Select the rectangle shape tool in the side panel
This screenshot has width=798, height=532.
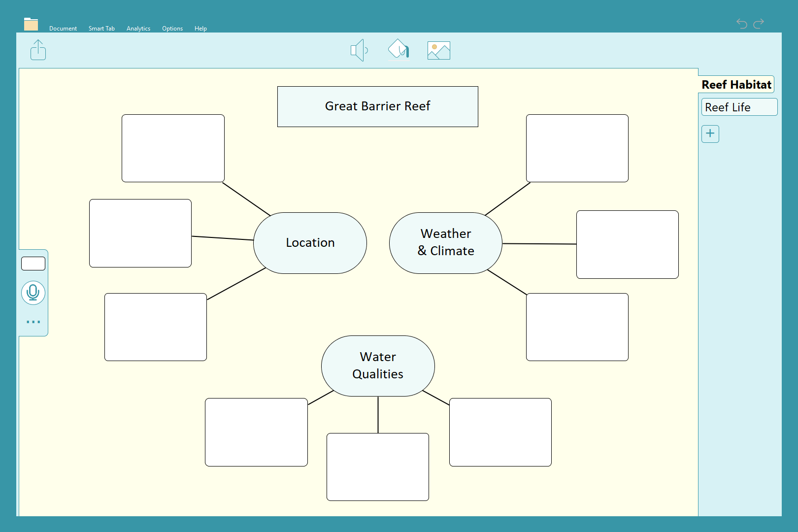(33, 264)
